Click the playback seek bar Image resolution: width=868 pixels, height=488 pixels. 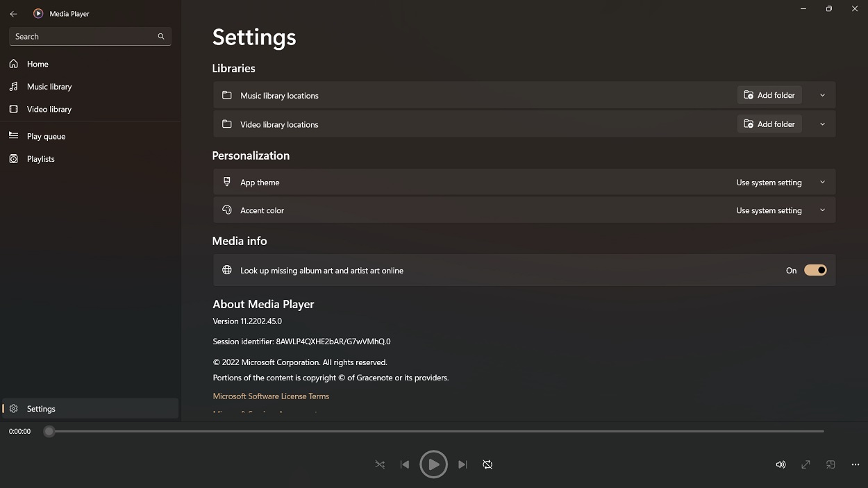(436, 431)
